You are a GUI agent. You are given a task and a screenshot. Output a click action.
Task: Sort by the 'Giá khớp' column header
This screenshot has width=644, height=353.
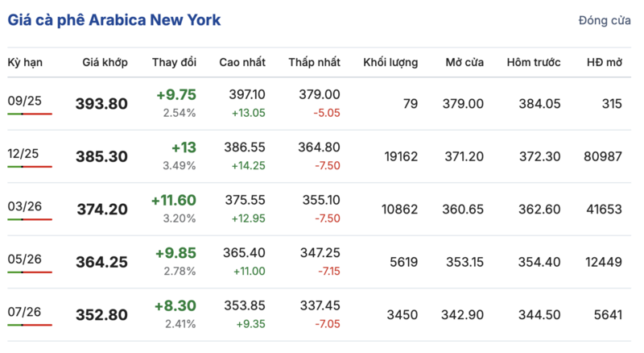tap(105, 62)
